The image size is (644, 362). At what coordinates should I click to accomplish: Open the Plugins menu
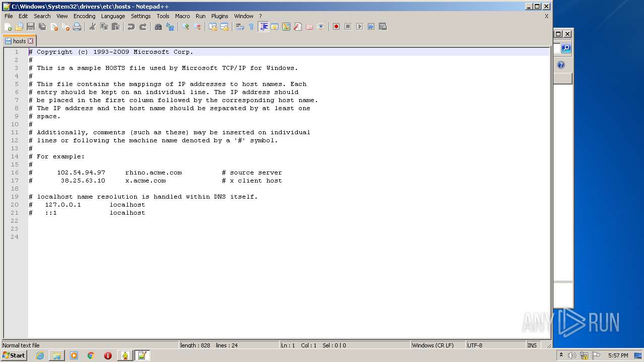coord(220,16)
